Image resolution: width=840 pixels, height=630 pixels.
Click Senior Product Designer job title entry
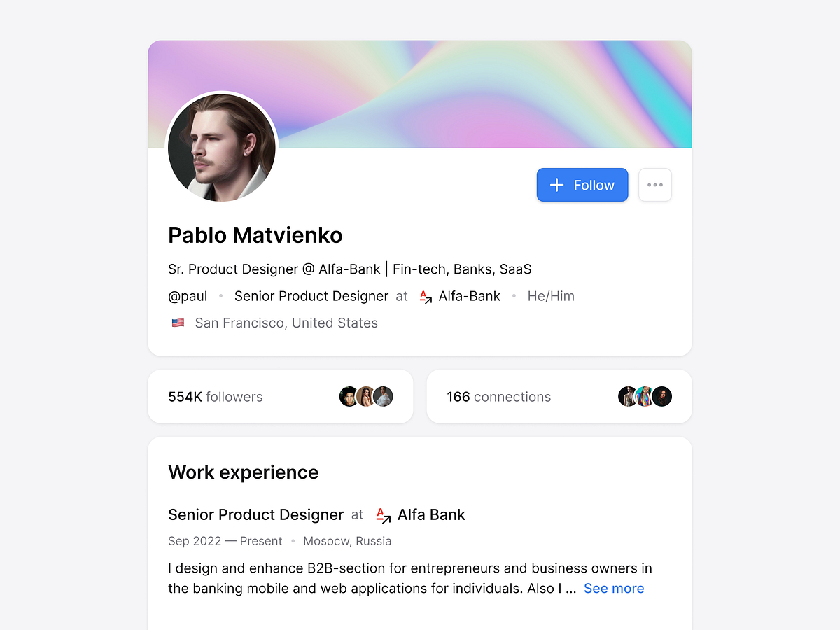click(x=255, y=514)
